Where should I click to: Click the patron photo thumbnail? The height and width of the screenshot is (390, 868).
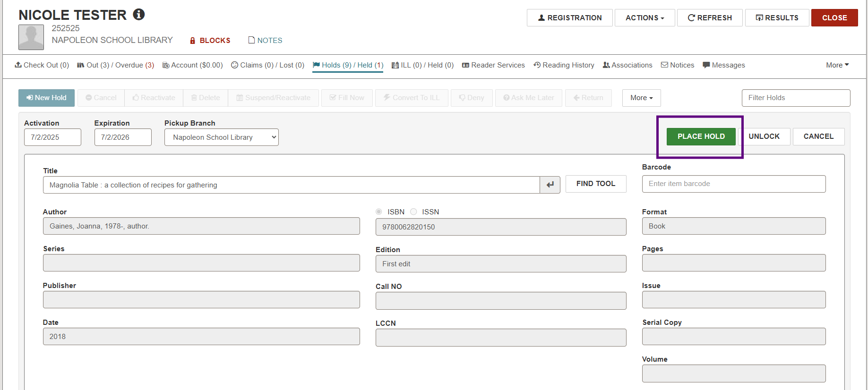point(31,37)
